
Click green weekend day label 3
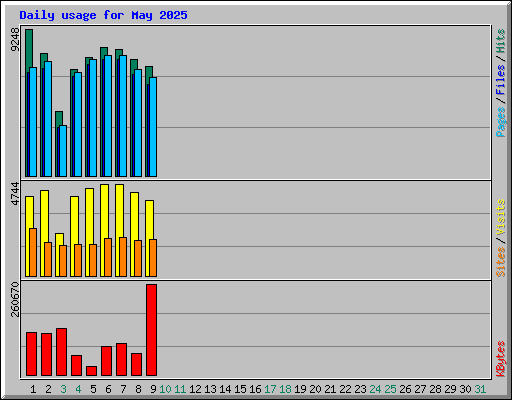(x=63, y=389)
